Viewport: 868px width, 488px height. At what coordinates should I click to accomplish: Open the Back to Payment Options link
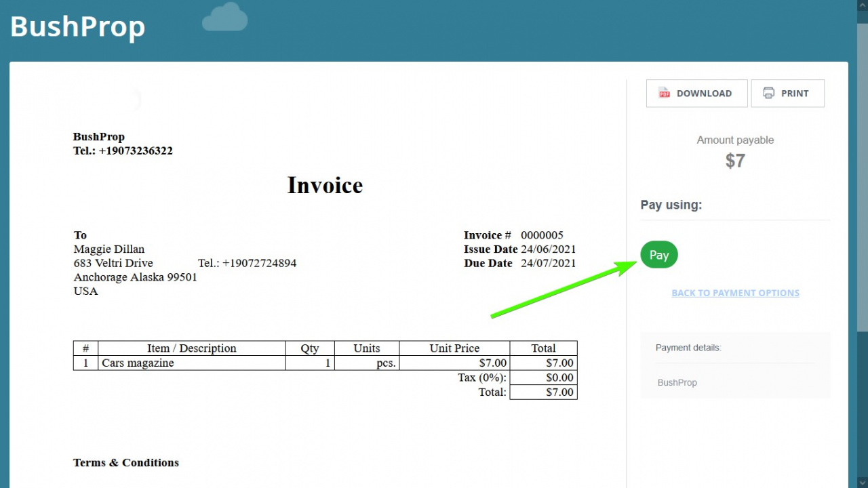point(735,293)
